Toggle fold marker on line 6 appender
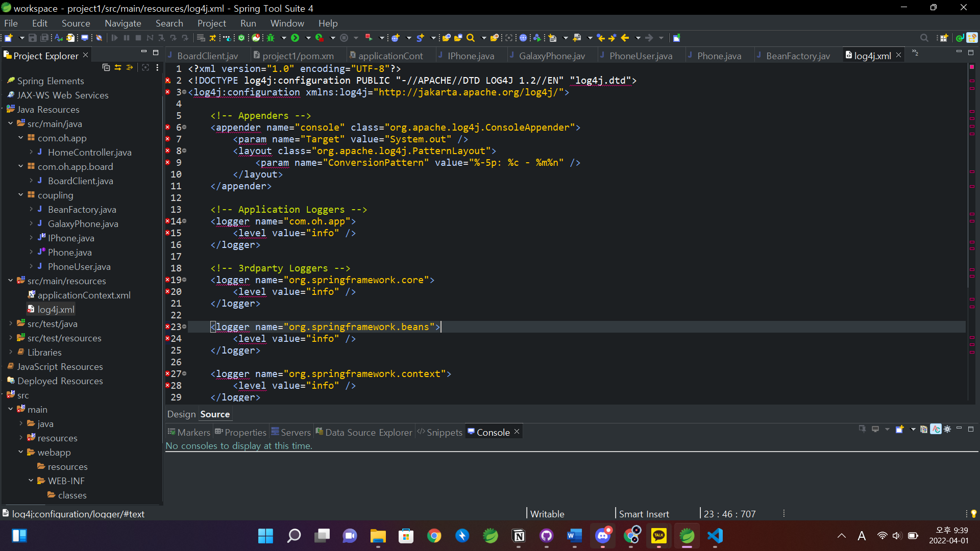The height and width of the screenshot is (551, 980). pos(184,128)
